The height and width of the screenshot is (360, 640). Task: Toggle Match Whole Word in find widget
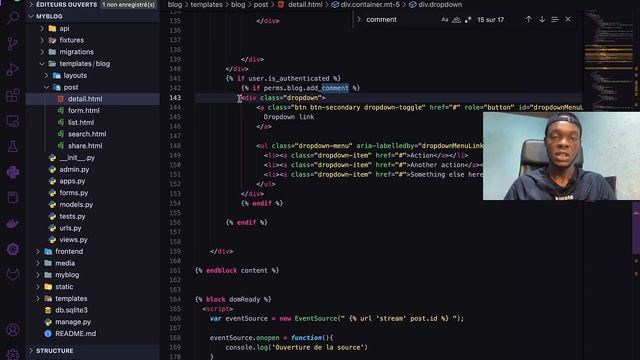(456, 20)
